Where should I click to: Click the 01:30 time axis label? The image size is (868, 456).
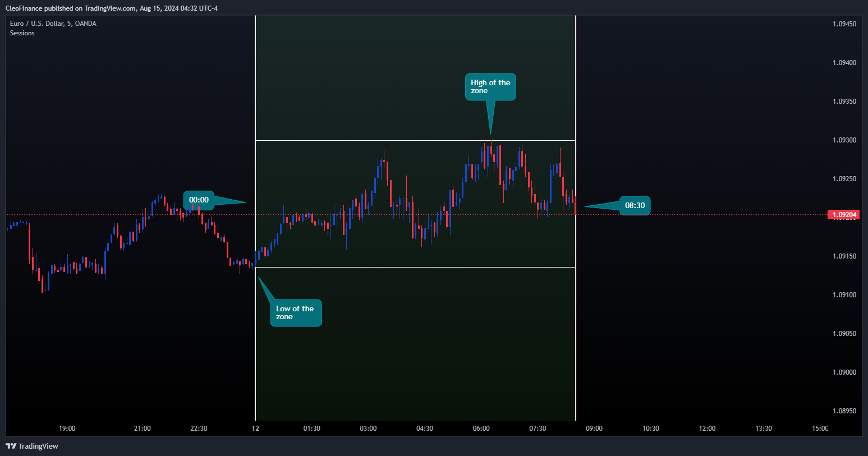coord(312,429)
